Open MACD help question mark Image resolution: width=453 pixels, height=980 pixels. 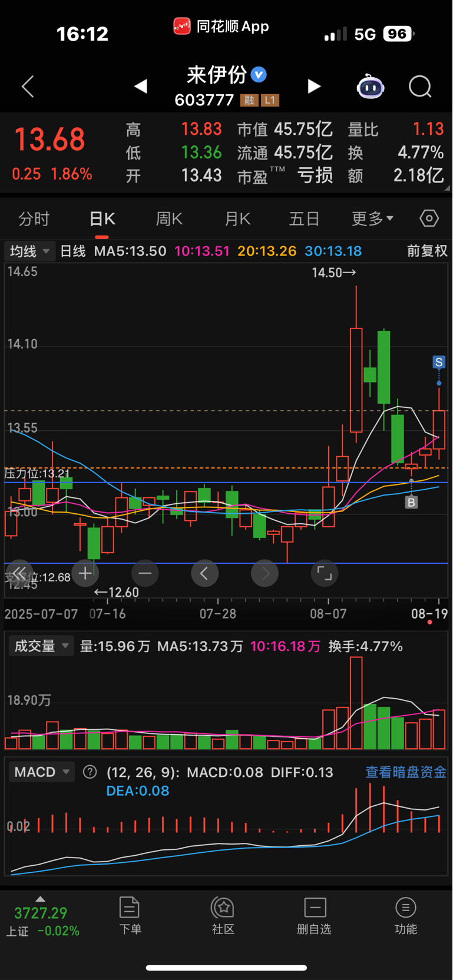pos(90,772)
